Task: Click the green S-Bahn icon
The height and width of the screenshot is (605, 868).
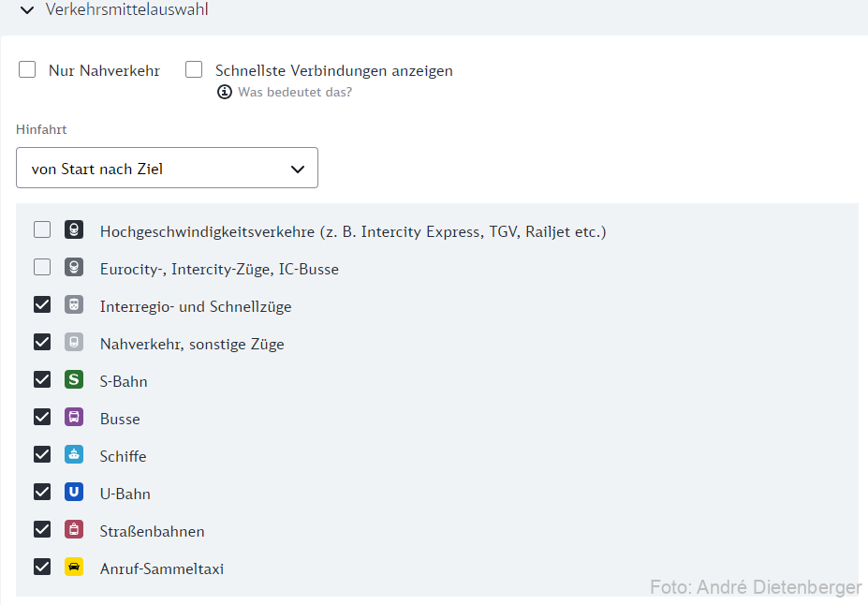Action: click(74, 379)
